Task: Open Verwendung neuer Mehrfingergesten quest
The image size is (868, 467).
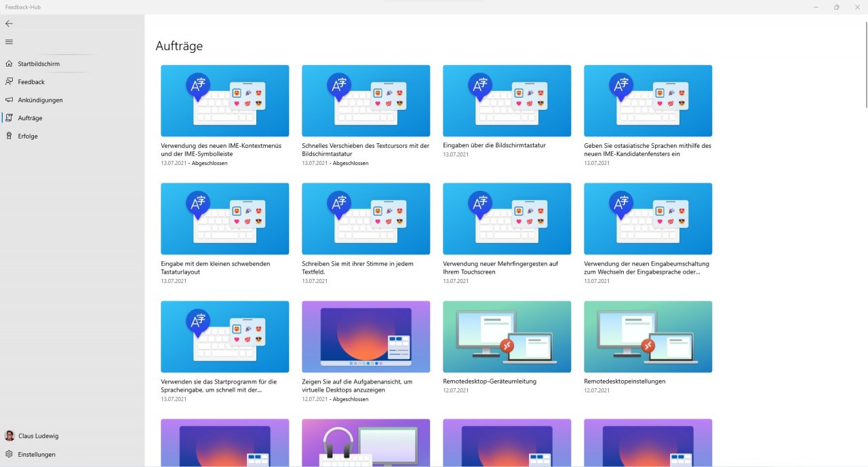Action: click(507, 219)
